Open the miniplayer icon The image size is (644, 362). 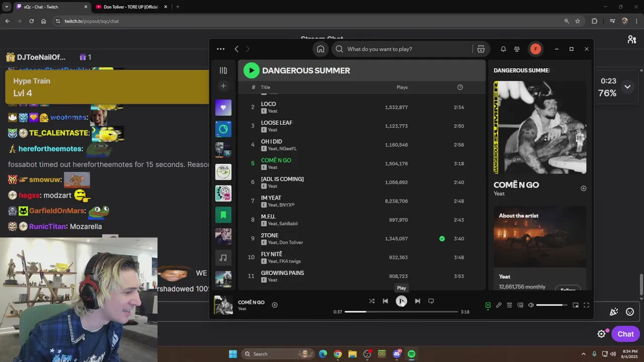pos(576,305)
